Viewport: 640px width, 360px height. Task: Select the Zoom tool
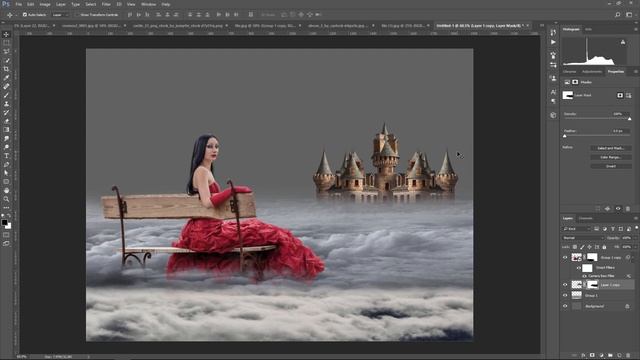(x=6, y=199)
